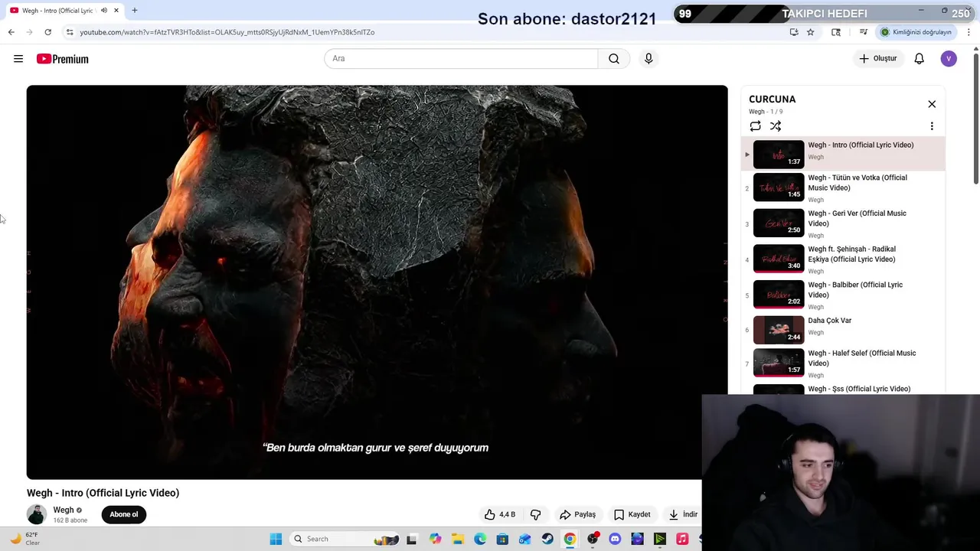Open Steam from taskbar
Viewport: 980px width, 551px height.
click(x=547, y=539)
